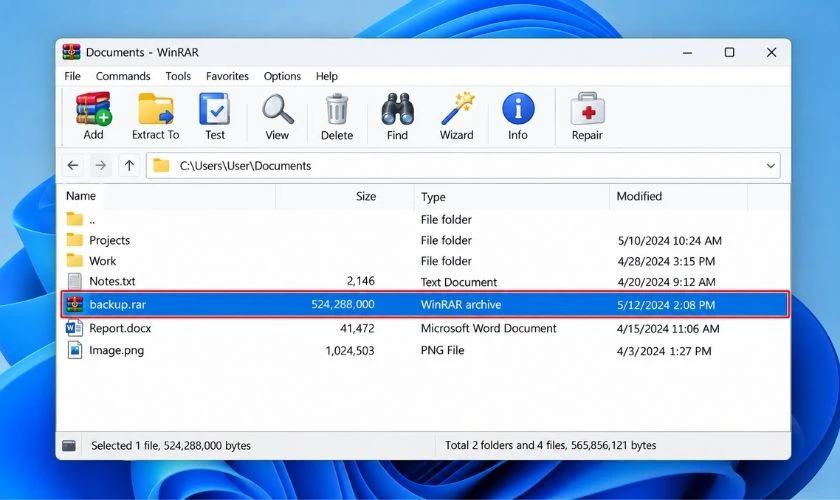Click the size value 41,472
This screenshot has height=500, width=840.
click(357, 328)
